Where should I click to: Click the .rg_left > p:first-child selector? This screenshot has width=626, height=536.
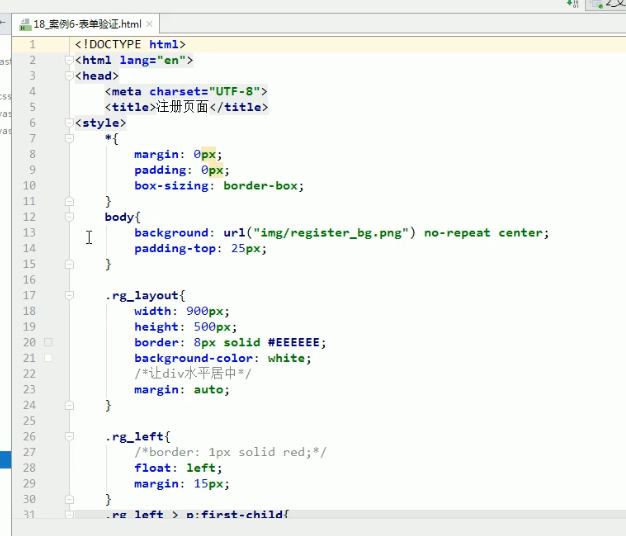(196, 514)
